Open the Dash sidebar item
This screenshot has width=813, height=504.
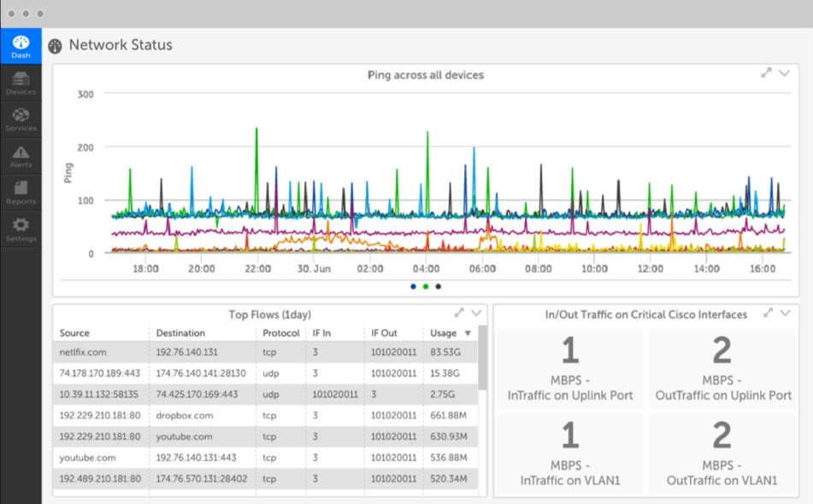[21, 46]
